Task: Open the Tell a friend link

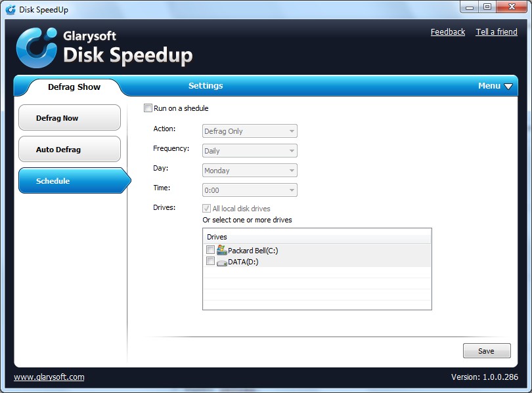Action: [497, 32]
